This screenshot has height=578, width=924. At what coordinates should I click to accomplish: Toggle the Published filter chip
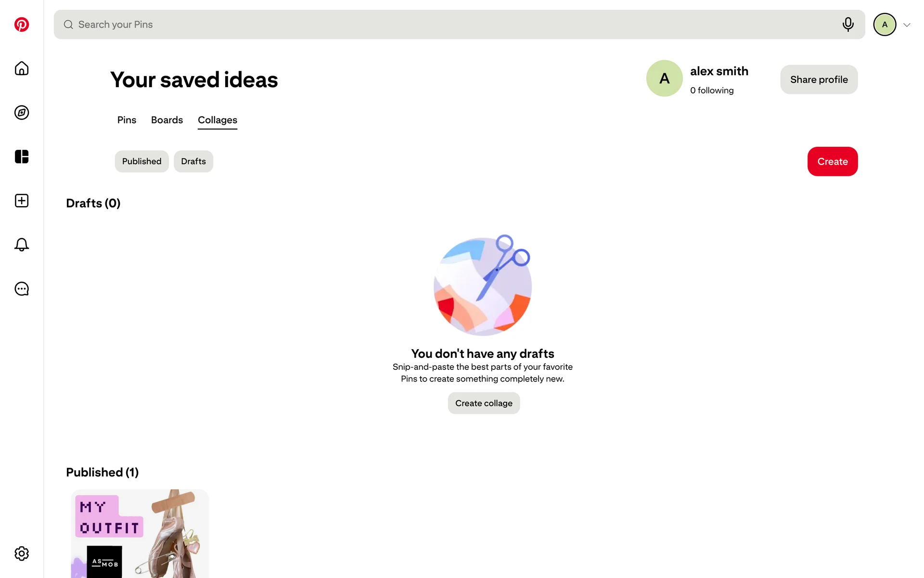click(x=141, y=161)
